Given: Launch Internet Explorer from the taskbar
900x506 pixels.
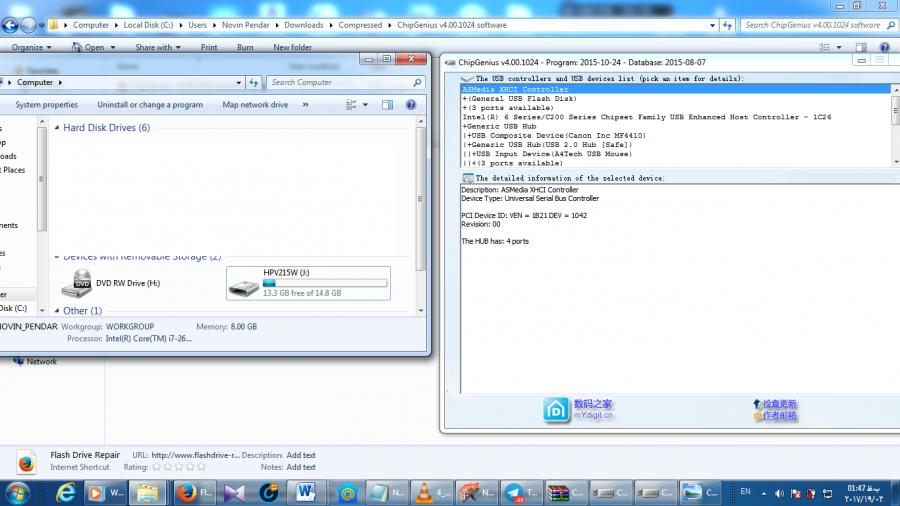Looking at the screenshot, I should coord(65,493).
